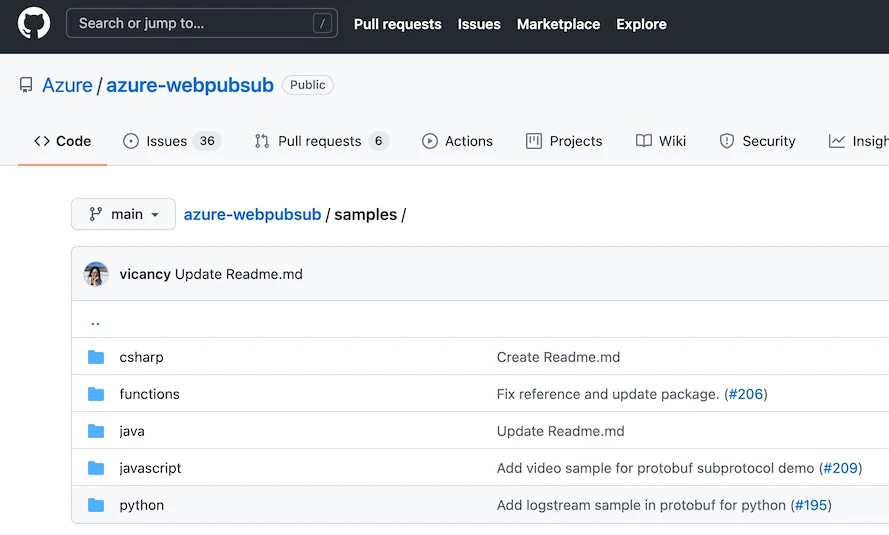Open Marketplace in the top navigation
The image size is (889, 535).
(x=558, y=24)
